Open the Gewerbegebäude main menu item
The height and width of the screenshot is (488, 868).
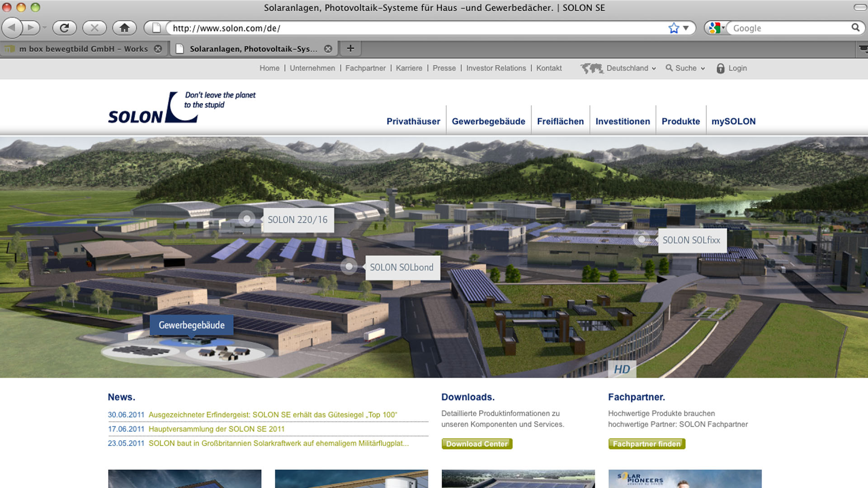[488, 121]
